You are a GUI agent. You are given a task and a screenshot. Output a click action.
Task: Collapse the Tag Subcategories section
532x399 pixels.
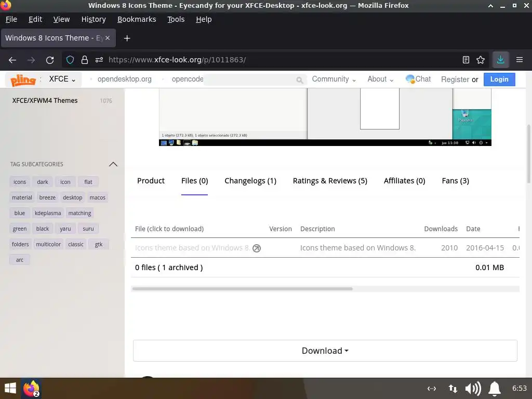pos(113,164)
